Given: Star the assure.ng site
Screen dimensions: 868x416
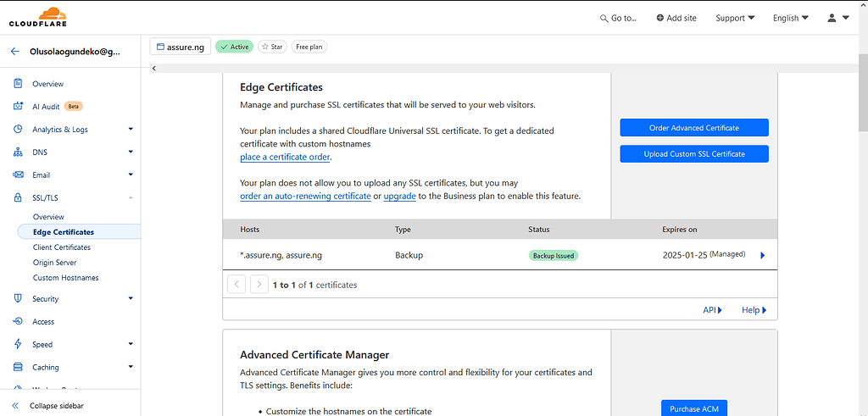Looking at the screenshot, I should tap(272, 47).
